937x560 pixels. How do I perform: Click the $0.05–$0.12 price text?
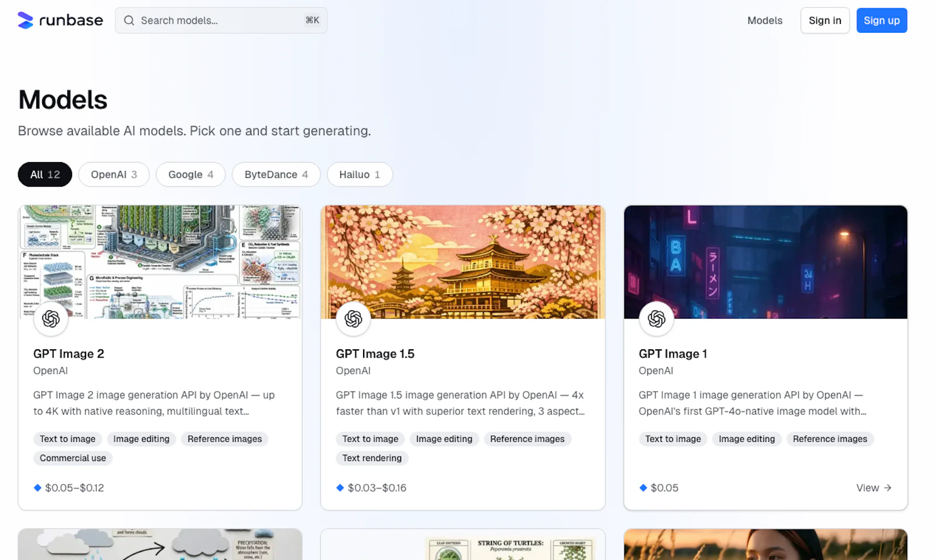click(x=74, y=487)
